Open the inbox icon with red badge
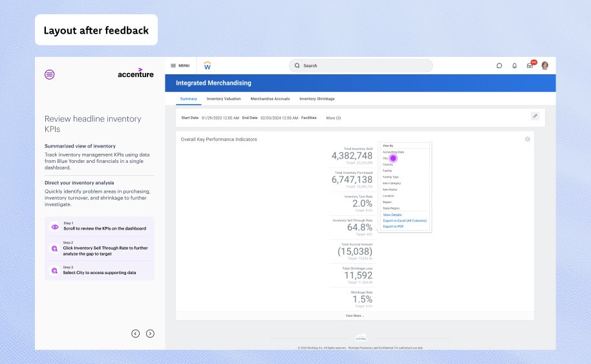 click(530, 65)
